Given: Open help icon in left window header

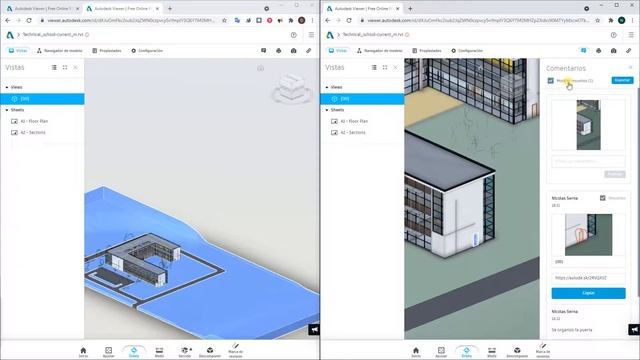Looking at the screenshot, I should click(294, 35).
